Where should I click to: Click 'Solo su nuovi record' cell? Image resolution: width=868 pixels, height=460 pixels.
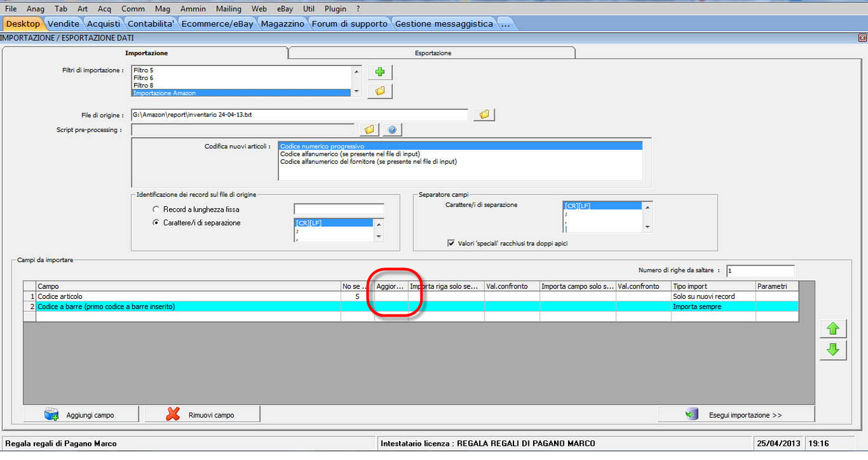click(713, 296)
